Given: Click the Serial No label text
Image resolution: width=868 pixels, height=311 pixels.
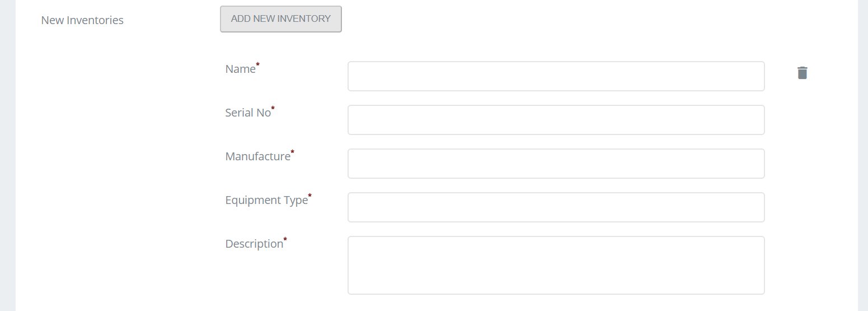Looking at the screenshot, I should click(247, 113).
